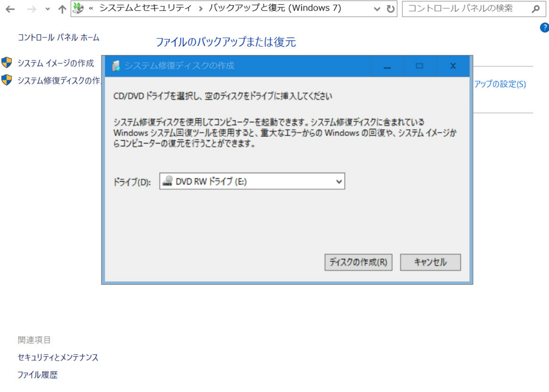
Task: Click the 関連項目 heading text
Action: [x=34, y=340]
